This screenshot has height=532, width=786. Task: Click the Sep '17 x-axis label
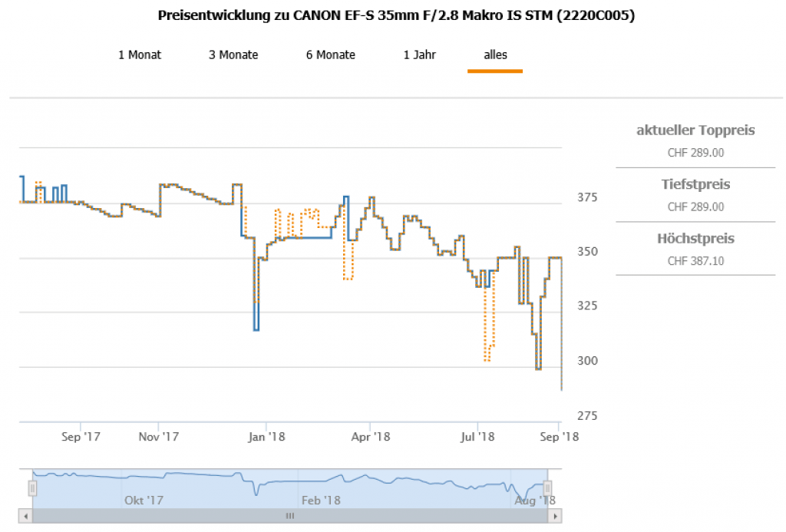(81, 437)
